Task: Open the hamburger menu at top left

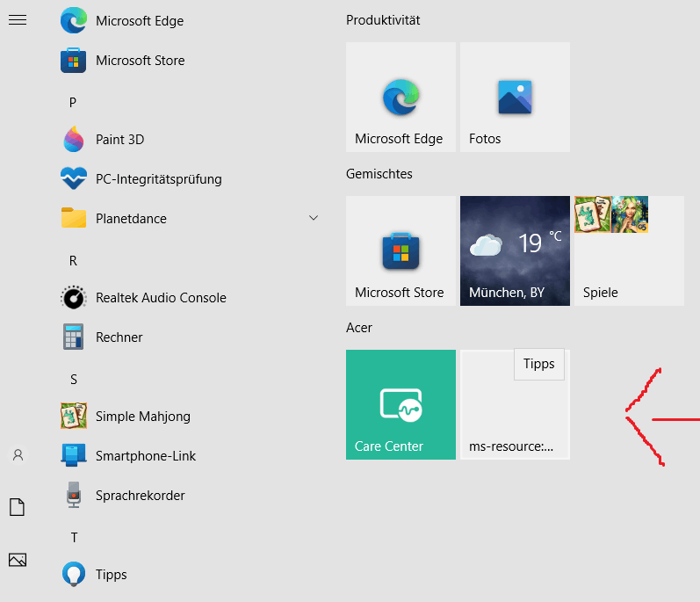Action: pyautogui.click(x=18, y=20)
